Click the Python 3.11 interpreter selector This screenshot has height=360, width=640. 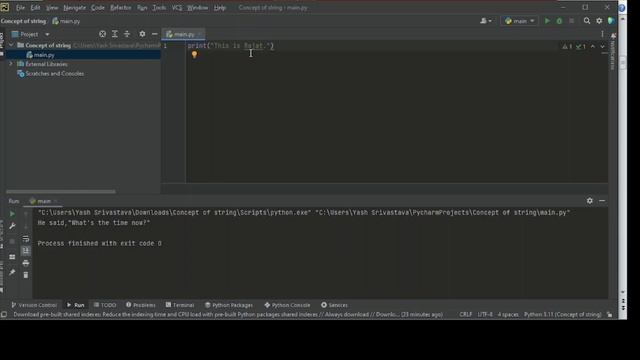coord(562,315)
